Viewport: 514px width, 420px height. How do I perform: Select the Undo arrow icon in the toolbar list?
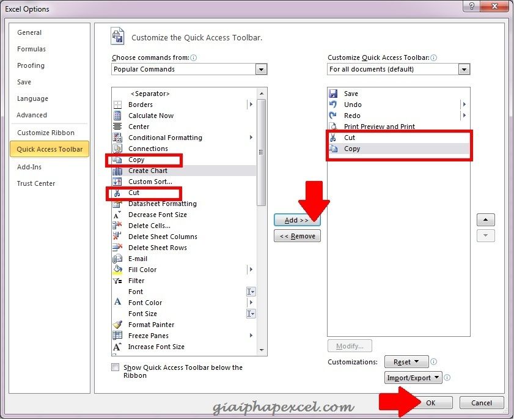333,105
